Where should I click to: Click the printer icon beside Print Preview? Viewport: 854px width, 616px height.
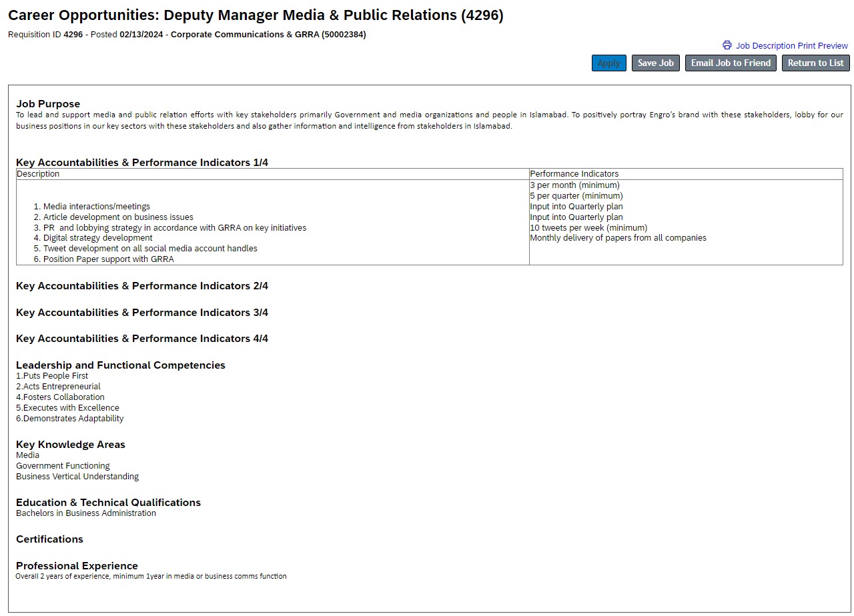pyautogui.click(x=727, y=45)
